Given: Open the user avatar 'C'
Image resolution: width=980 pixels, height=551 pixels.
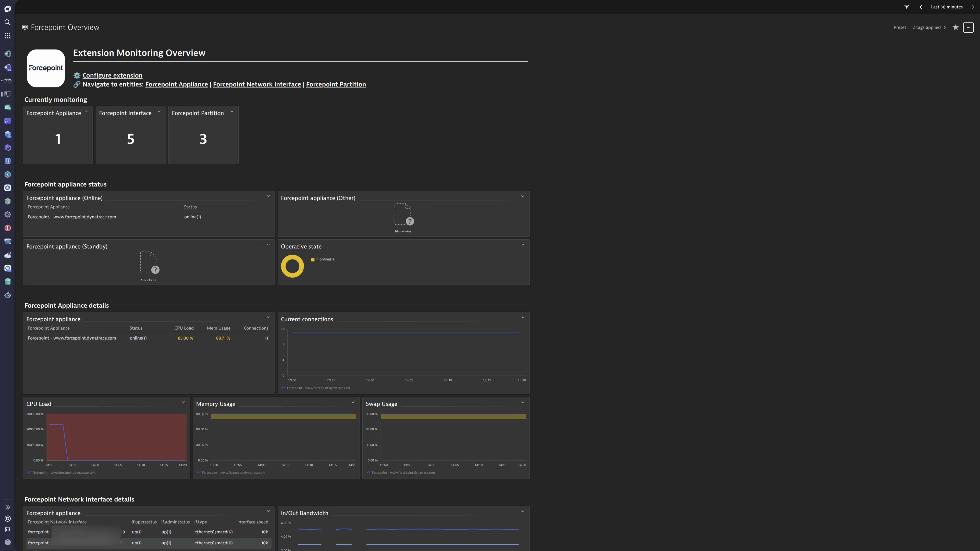Looking at the screenshot, I should [8, 542].
